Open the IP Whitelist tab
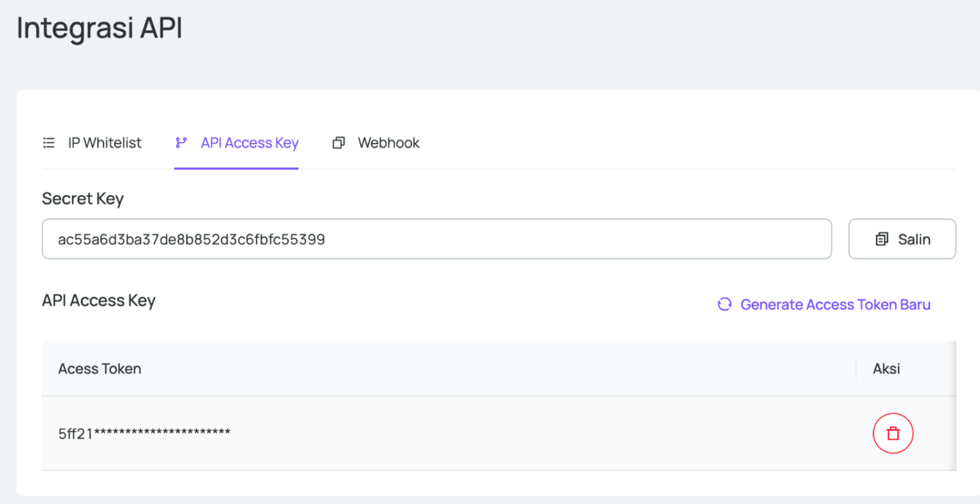The width and height of the screenshot is (980, 504). (x=105, y=143)
